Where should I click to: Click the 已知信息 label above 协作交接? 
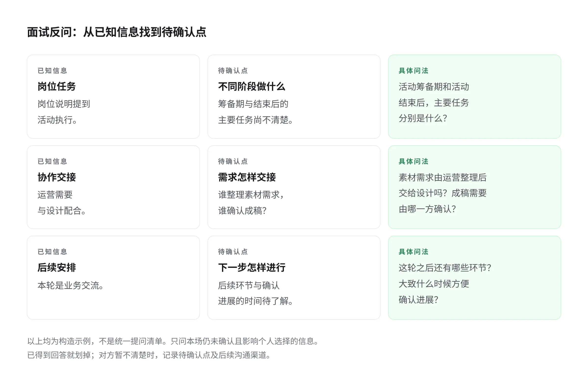[x=52, y=161]
